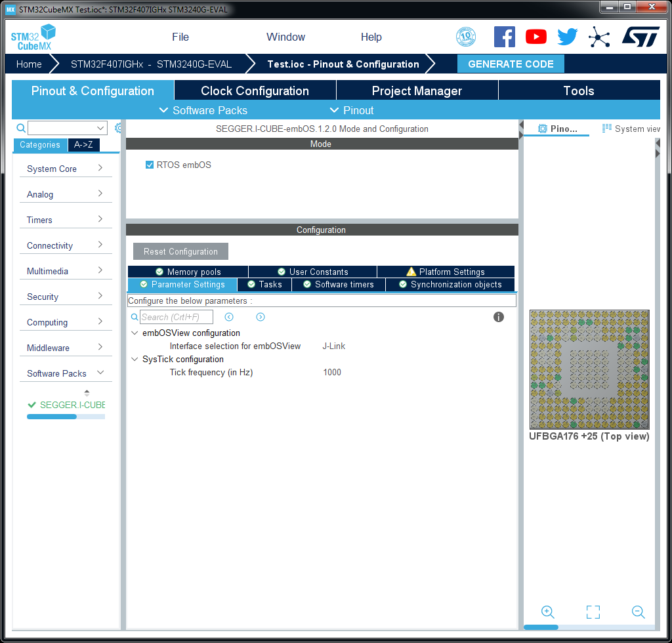Click the GENERATE CODE button
This screenshot has width=672, height=643.
(511, 64)
